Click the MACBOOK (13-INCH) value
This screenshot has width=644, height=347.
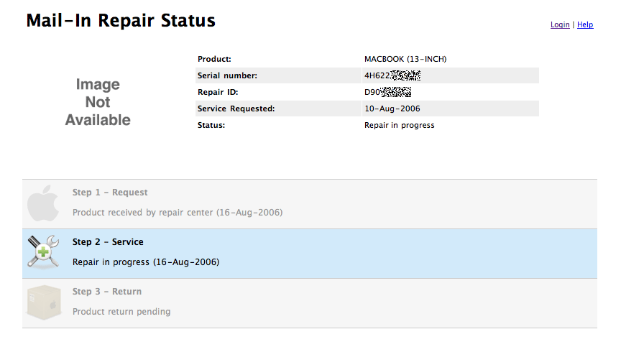tap(405, 59)
